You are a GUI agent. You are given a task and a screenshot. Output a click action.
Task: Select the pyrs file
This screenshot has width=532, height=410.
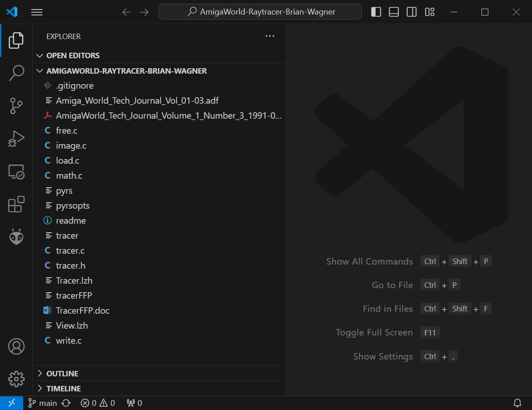point(159,191)
